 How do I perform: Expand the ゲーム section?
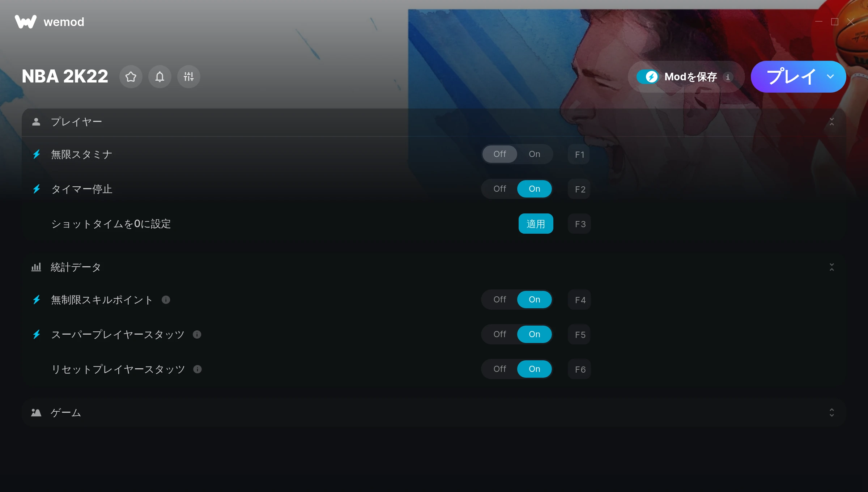[x=832, y=413]
